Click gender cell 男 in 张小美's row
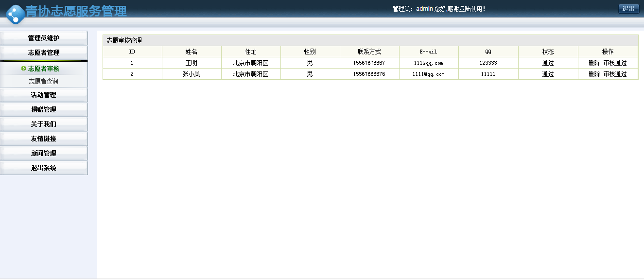 (x=310, y=74)
